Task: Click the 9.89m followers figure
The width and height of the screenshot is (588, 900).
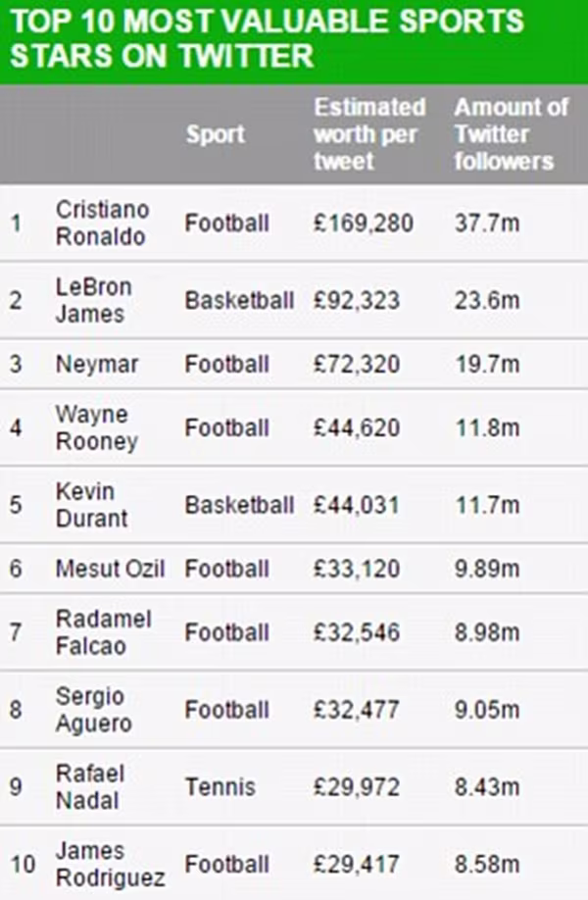Action: click(x=487, y=569)
